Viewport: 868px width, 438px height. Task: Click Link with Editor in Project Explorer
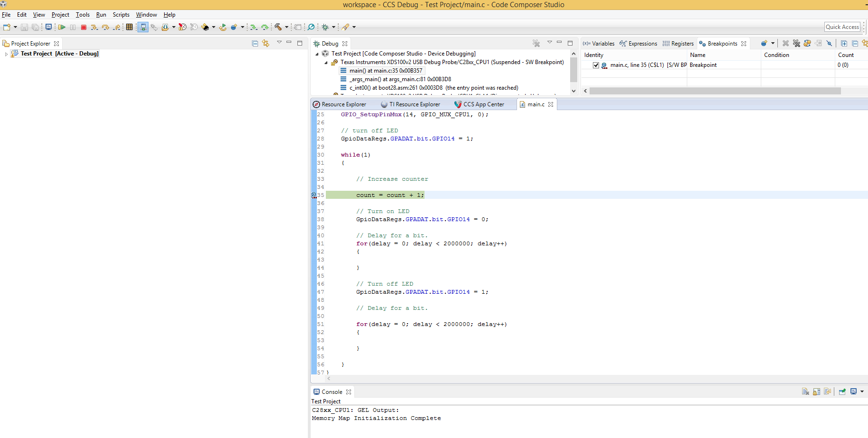click(266, 43)
